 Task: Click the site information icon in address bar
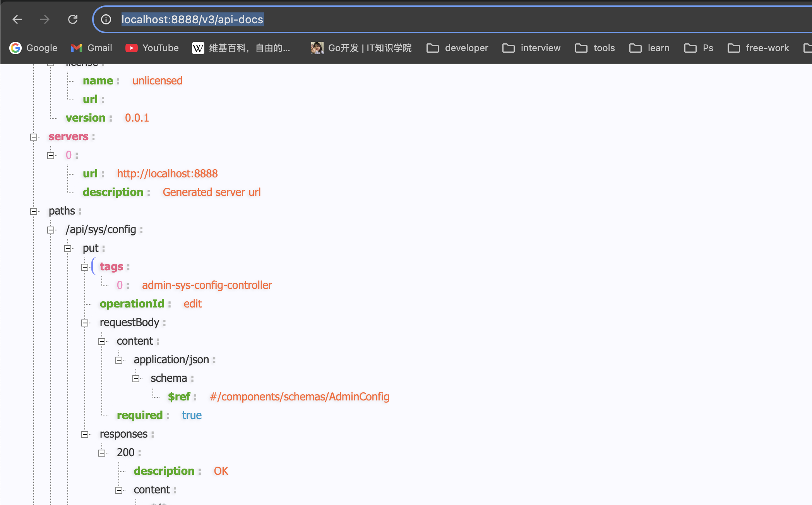click(105, 19)
